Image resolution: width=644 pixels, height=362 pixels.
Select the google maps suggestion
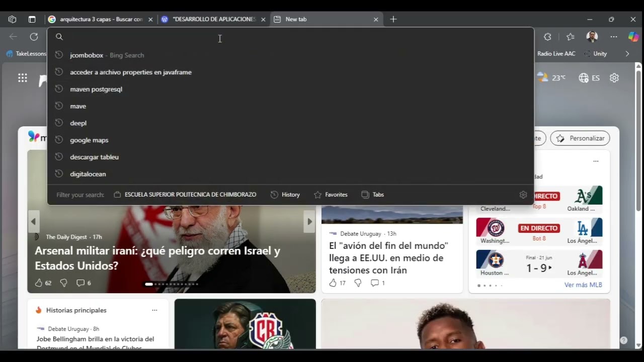pyautogui.click(x=290, y=140)
